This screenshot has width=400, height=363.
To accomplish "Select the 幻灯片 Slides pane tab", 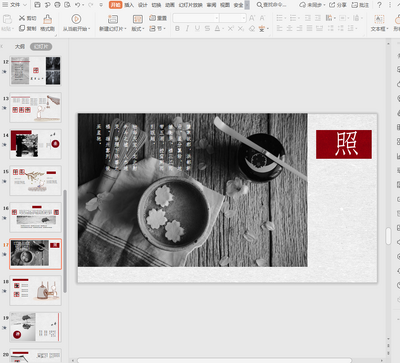I will point(41,47).
